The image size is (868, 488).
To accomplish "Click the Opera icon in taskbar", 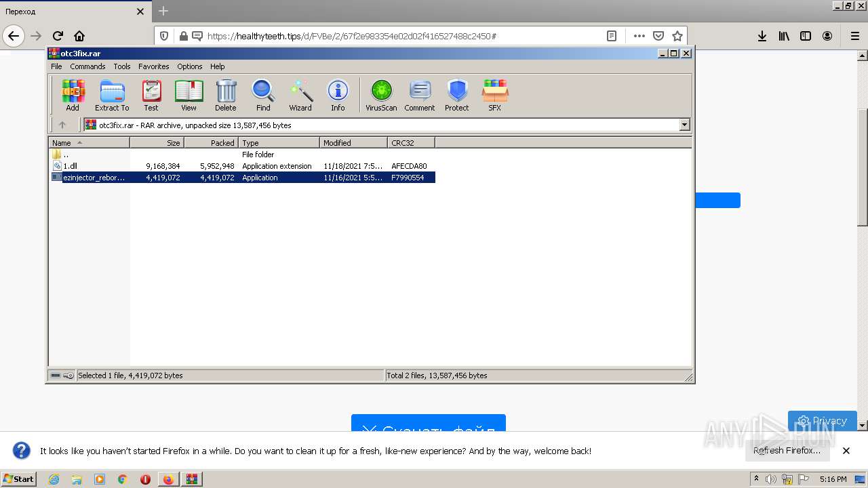I will (x=145, y=479).
